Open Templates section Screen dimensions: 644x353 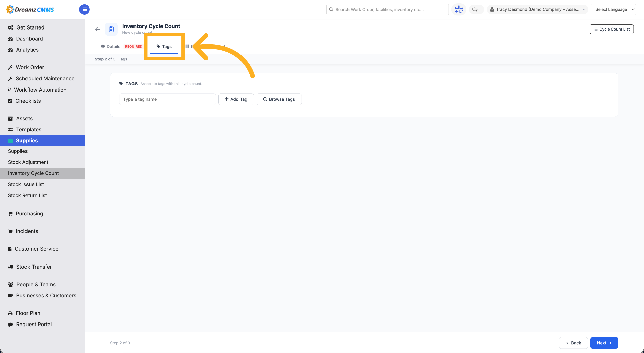point(29,130)
